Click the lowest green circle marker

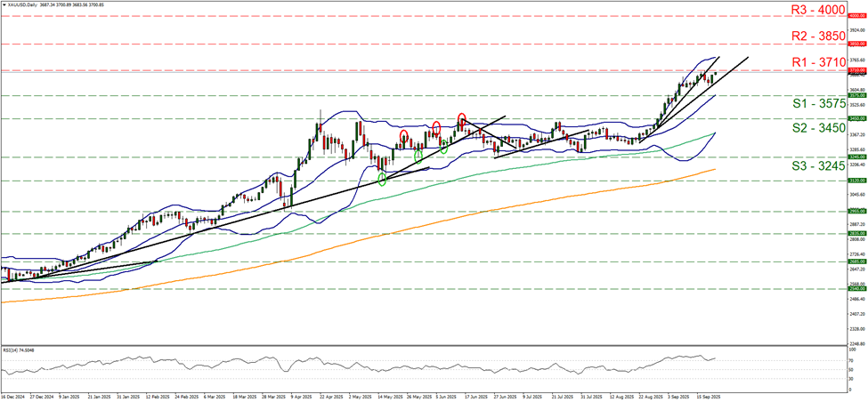coord(382,180)
